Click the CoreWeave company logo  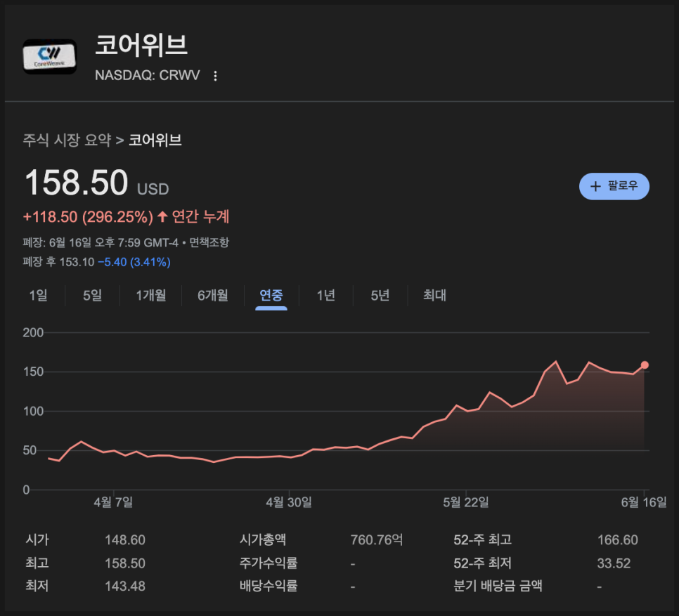click(x=50, y=57)
